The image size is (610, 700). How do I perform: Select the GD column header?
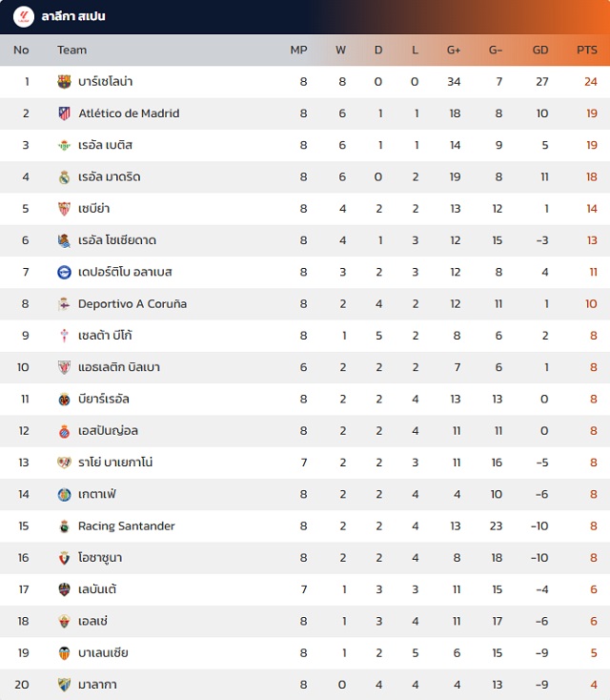click(539, 50)
